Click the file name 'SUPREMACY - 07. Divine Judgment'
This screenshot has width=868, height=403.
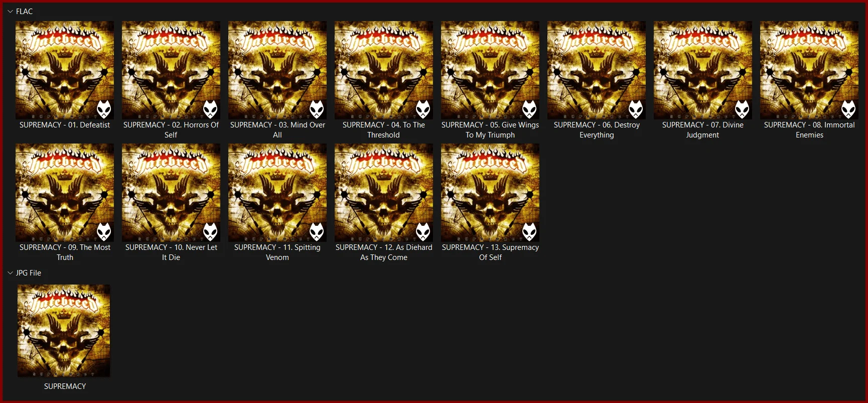[x=703, y=130]
